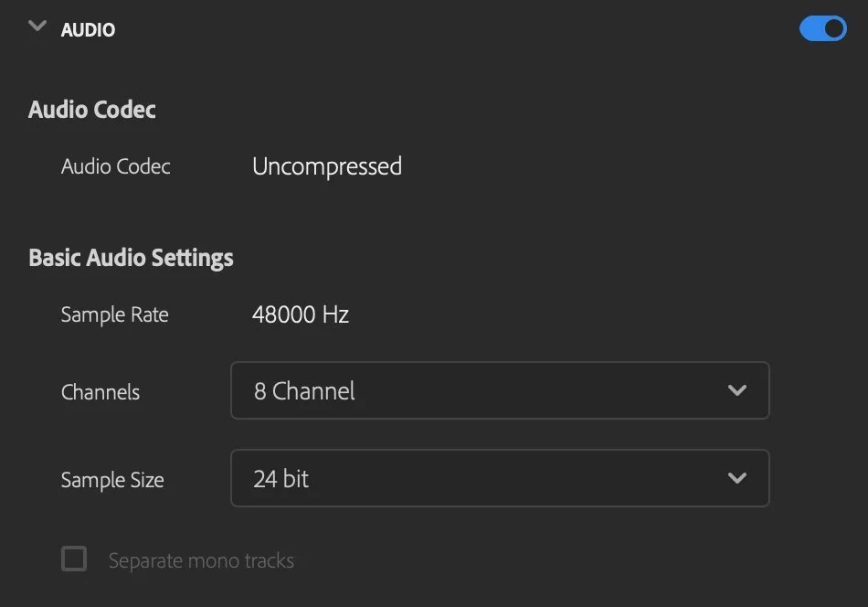Enable the Separate mono tracks checkbox

click(x=74, y=559)
